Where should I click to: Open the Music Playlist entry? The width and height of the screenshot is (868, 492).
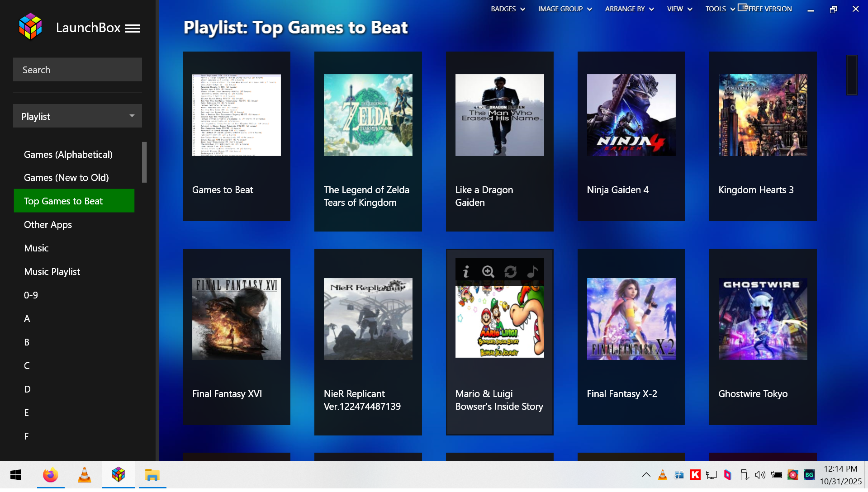click(52, 272)
